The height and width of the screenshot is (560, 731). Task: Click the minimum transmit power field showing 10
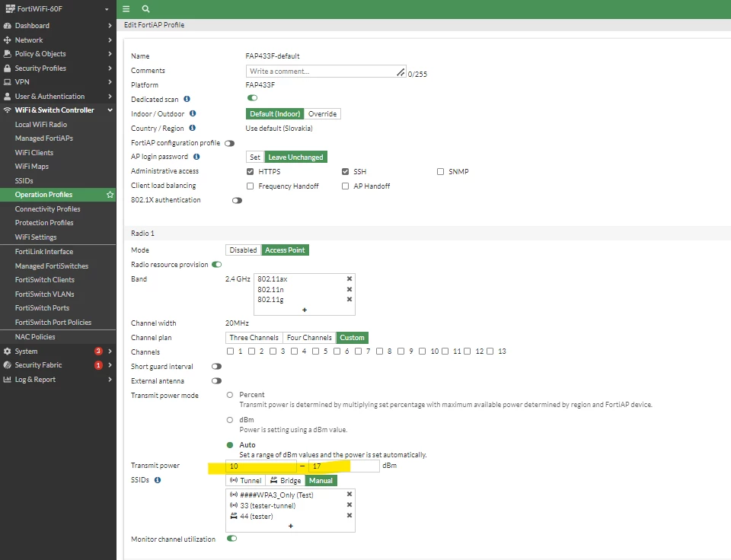click(x=261, y=466)
